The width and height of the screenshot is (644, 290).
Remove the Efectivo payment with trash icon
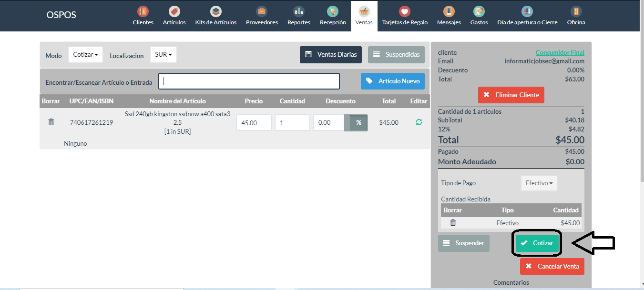[453, 222]
